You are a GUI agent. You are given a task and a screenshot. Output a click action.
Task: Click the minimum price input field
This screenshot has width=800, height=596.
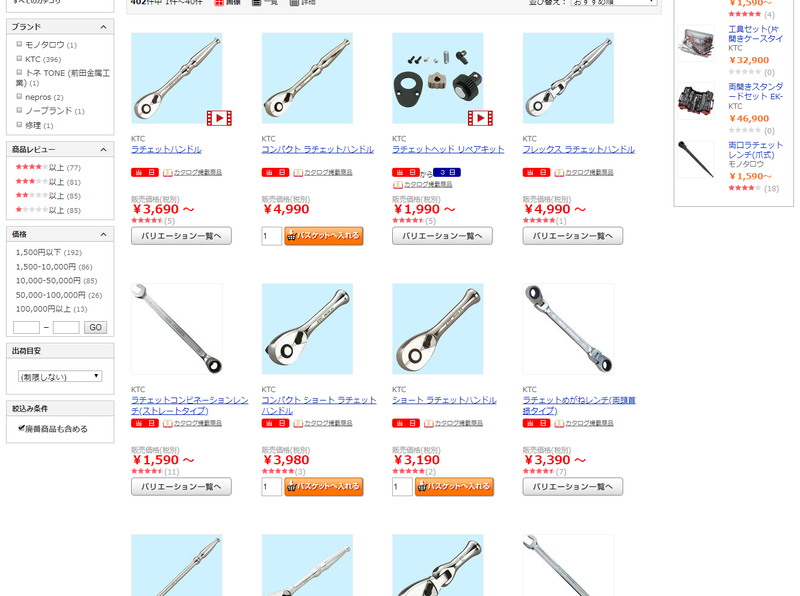26,328
